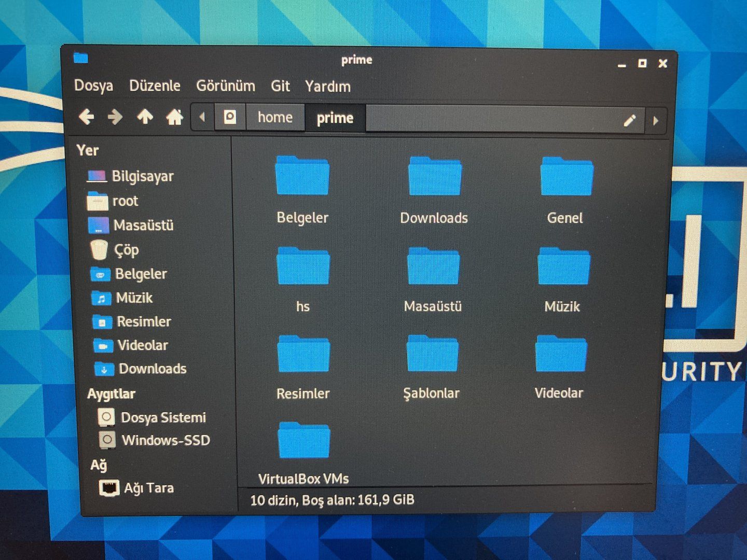Click the Bilgisayar computer icon in sidebar
Image resolution: width=747 pixels, height=560 pixels.
click(x=97, y=176)
